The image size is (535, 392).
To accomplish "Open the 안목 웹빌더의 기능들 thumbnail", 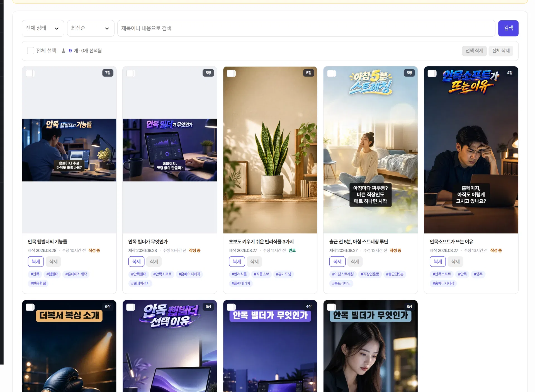I will click(x=69, y=150).
